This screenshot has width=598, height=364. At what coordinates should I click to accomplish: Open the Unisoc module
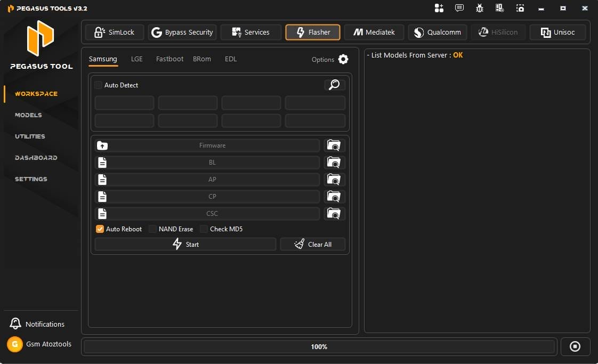[x=557, y=32]
